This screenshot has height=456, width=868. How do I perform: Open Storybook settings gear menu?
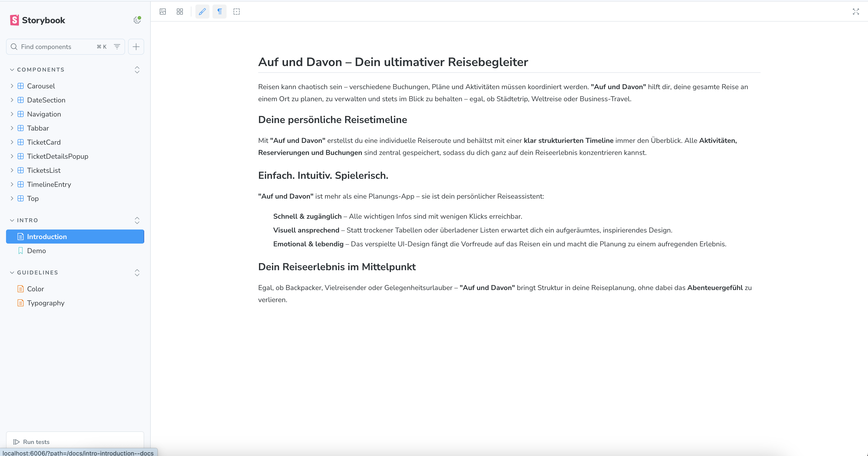[137, 20]
